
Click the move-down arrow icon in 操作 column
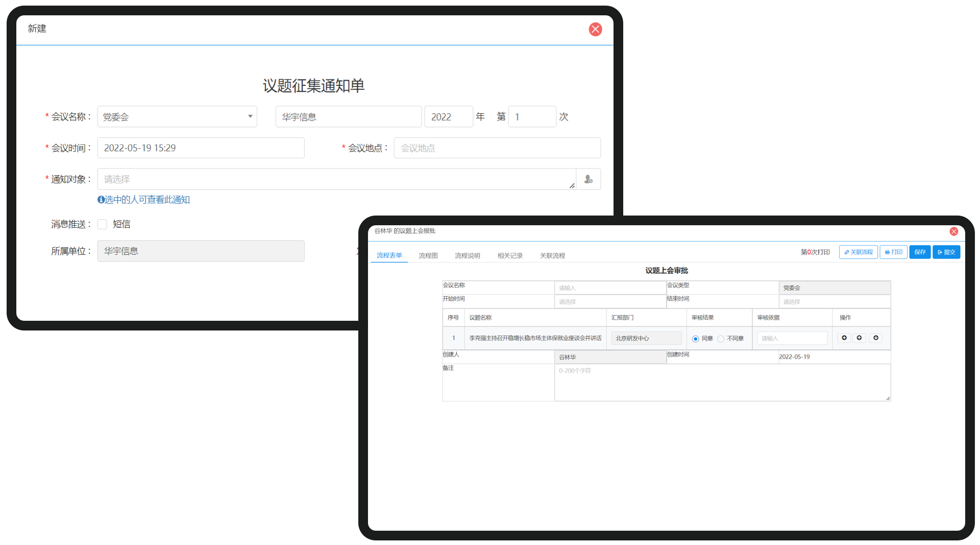point(876,338)
